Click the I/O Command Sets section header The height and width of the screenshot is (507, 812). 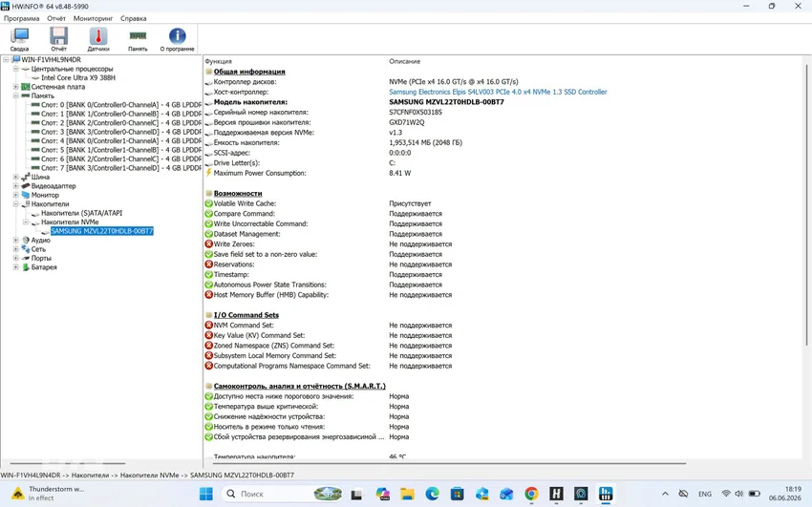click(x=246, y=314)
